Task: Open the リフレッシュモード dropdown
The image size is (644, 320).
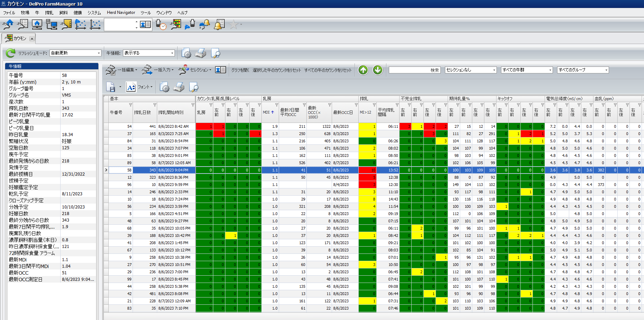Action: tap(75, 53)
